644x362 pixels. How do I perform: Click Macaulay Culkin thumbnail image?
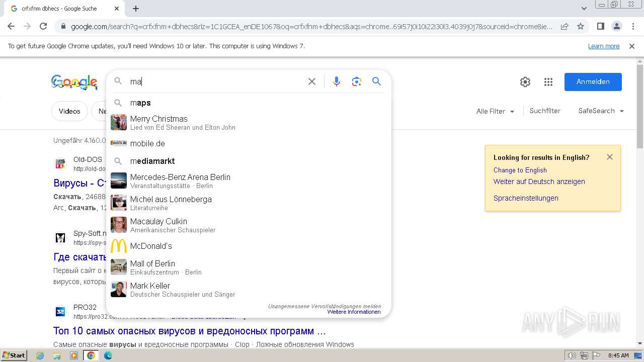coord(119,225)
